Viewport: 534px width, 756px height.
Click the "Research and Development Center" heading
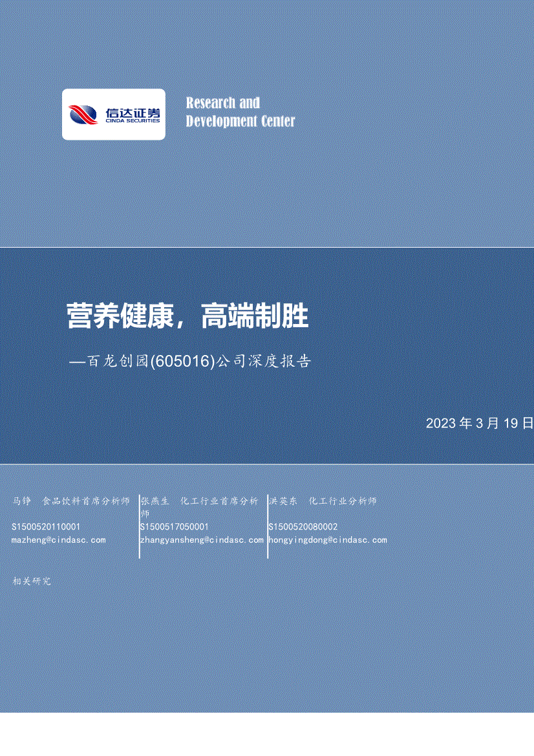pyautogui.click(x=240, y=112)
